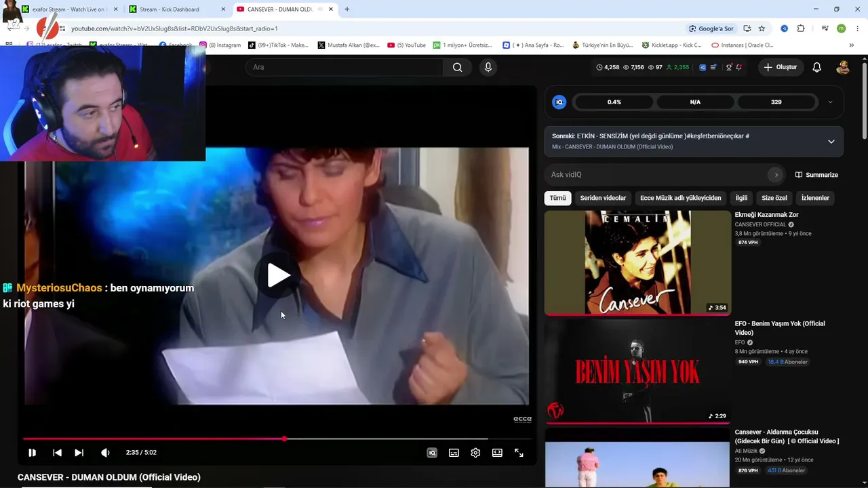Open the 'Kicklet.app' bookmark
868x488 pixels.
(x=673, y=45)
